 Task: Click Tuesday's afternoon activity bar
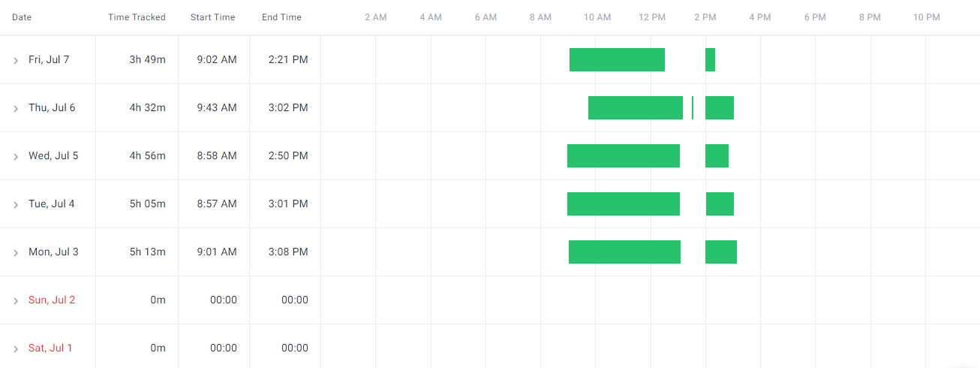[720, 204]
